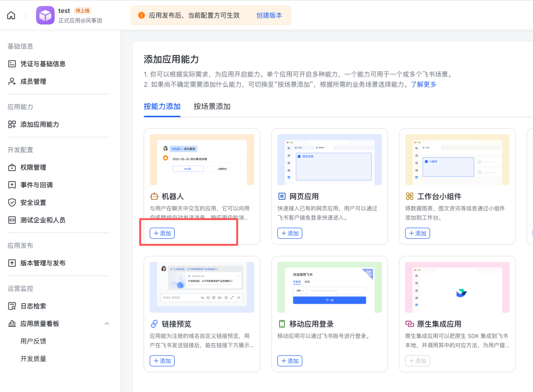Click the 链接预览 card preview image
Screen dimensions: 533x392
click(x=202, y=287)
